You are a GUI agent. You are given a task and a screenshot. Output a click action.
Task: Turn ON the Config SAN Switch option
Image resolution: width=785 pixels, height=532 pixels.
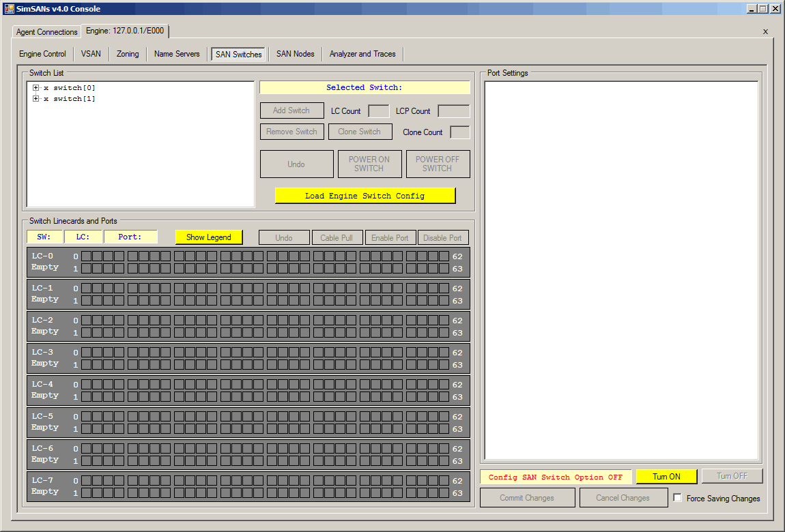click(666, 477)
